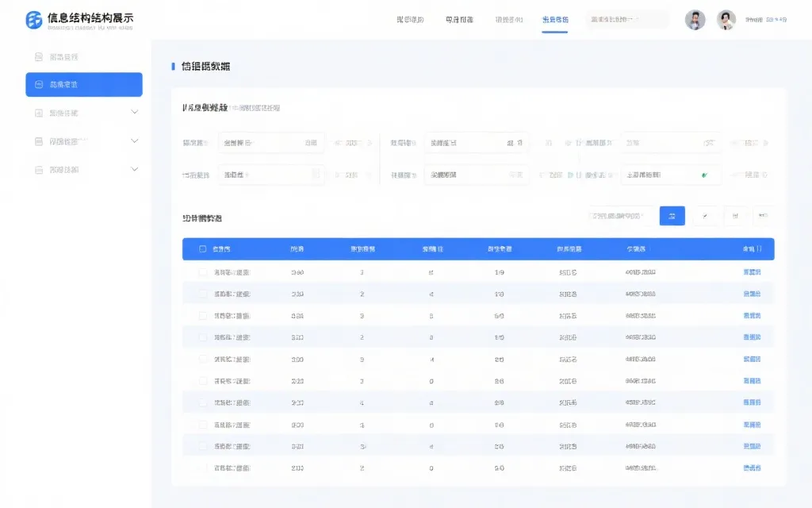Open the first user avatar in header
Viewport: 812px width, 508px height.
(695, 20)
